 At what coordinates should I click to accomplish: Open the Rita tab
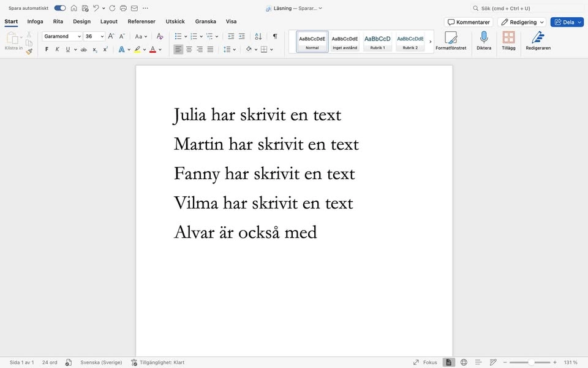pyautogui.click(x=58, y=21)
